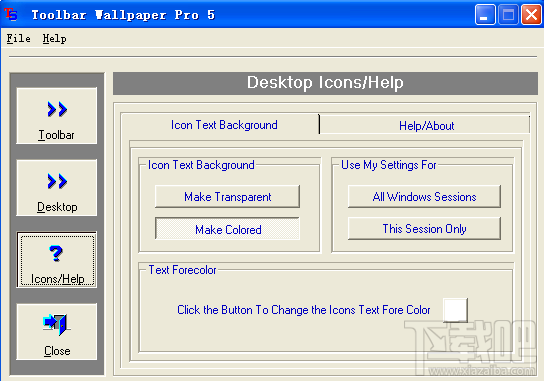
Task: Apply settings to All Windows Sessions
Action: (x=424, y=197)
